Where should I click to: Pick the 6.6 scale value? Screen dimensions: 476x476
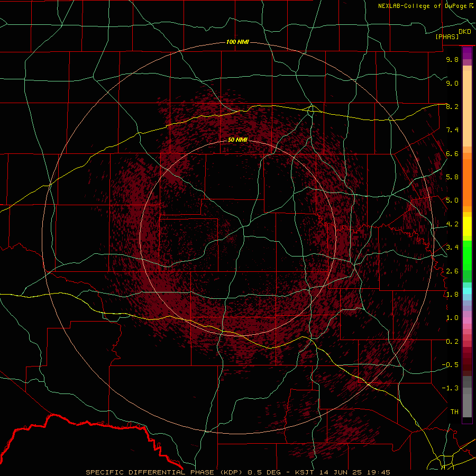coord(452,153)
